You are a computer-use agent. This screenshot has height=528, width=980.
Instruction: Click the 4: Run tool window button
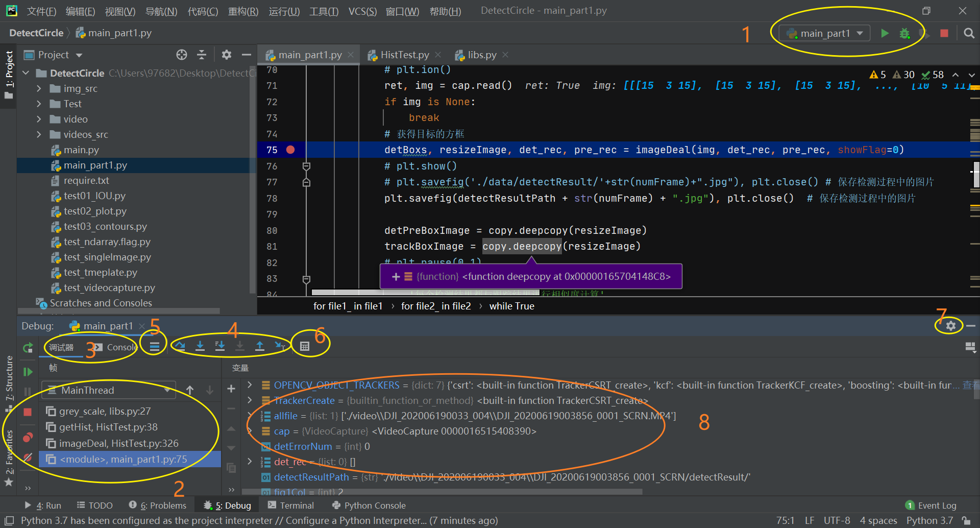[43, 506]
